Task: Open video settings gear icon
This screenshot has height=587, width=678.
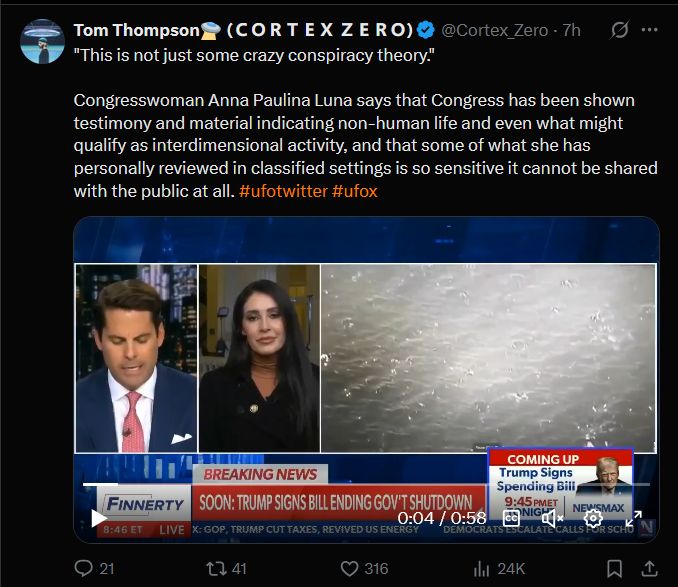Action: (593, 517)
